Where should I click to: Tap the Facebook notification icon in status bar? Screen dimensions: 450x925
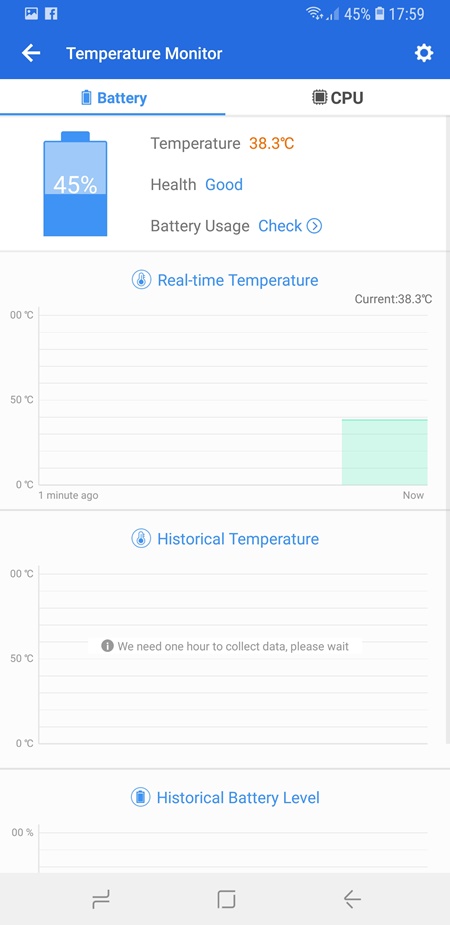pos(51,14)
